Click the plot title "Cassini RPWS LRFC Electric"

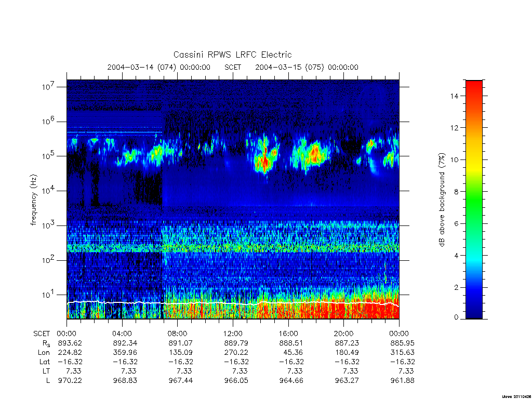(232, 55)
